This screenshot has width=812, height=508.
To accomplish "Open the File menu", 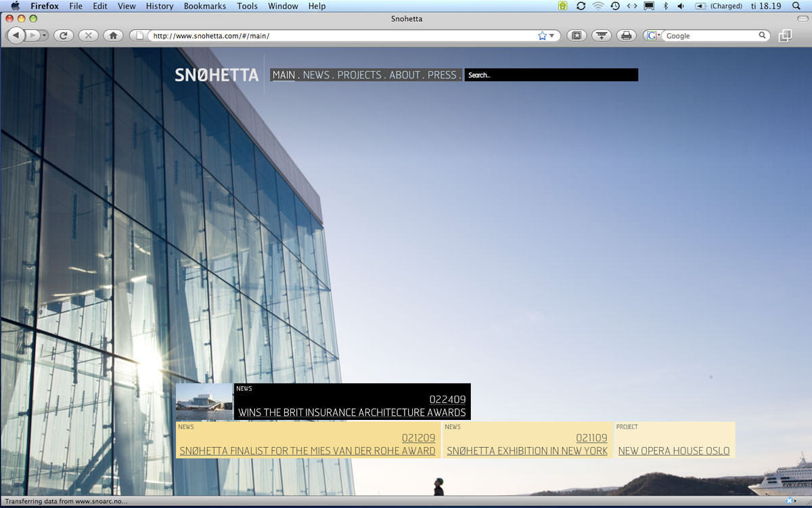I will pyautogui.click(x=76, y=6).
